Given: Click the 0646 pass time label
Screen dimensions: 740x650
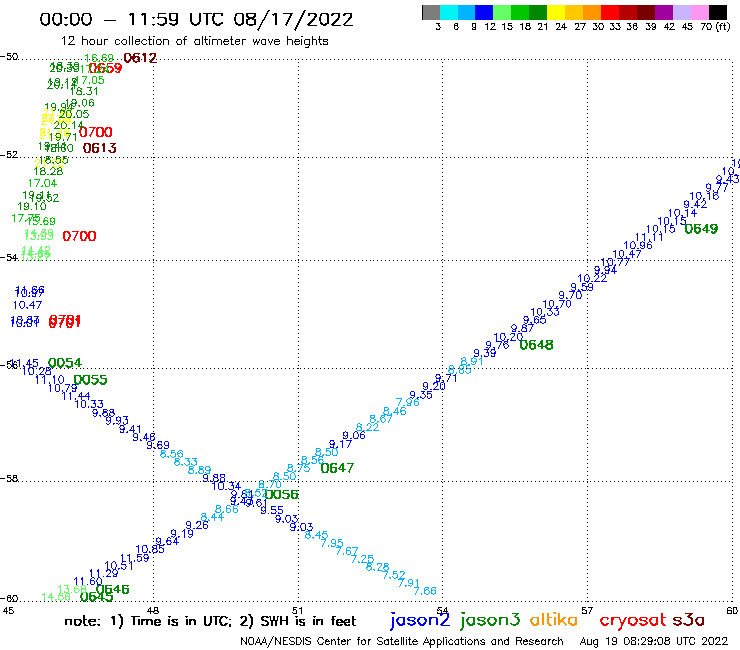Looking at the screenshot, I should (112, 590).
